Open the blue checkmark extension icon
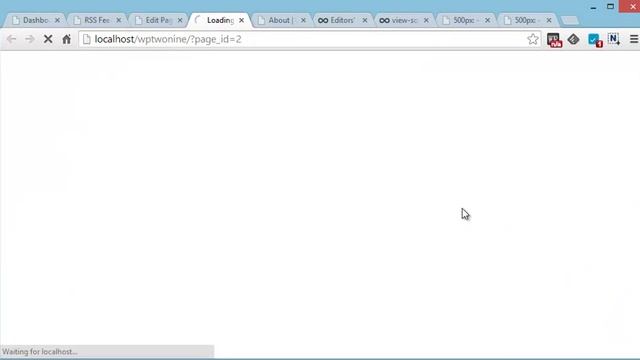The image size is (640, 360). tap(595, 40)
